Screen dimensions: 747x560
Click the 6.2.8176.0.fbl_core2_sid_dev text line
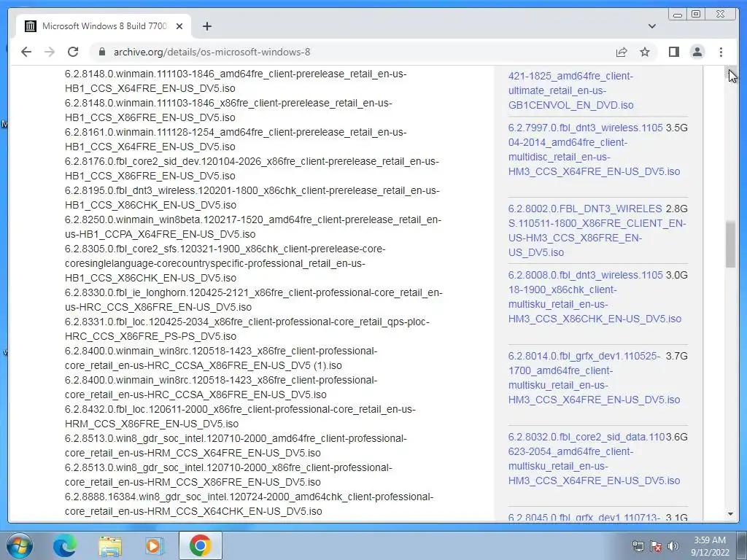(x=252, y=168)
